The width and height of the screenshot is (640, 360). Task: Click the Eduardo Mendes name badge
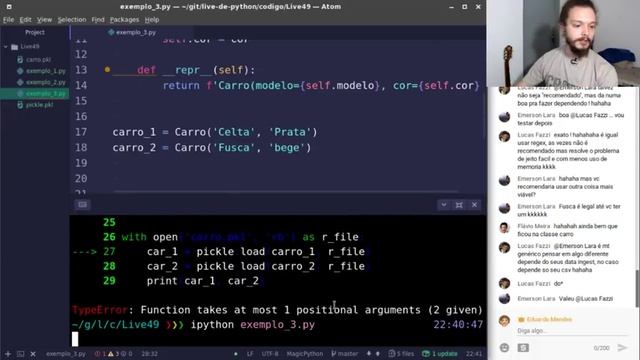[545, 319]
